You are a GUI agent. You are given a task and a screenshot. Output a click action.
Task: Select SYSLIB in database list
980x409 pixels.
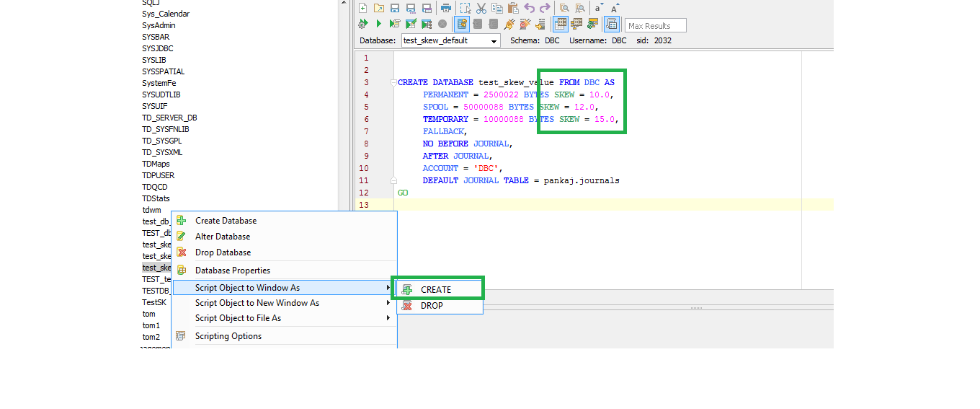(x=154, y=60)
